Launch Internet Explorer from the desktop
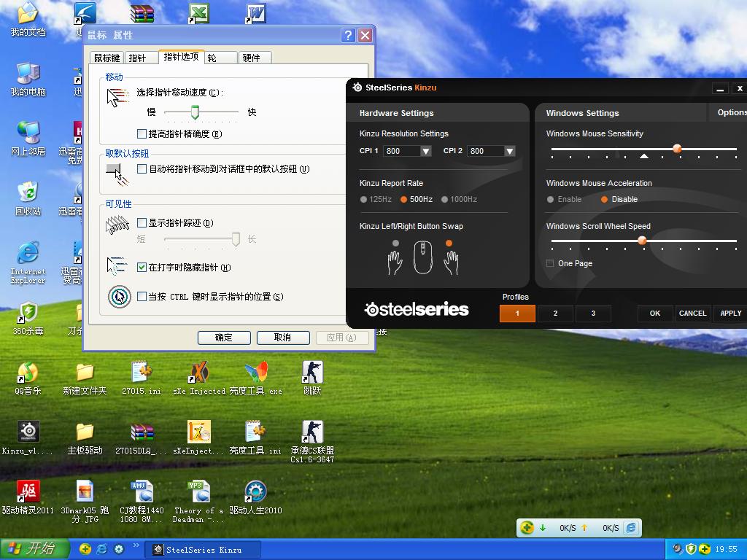 click(28, 262)
